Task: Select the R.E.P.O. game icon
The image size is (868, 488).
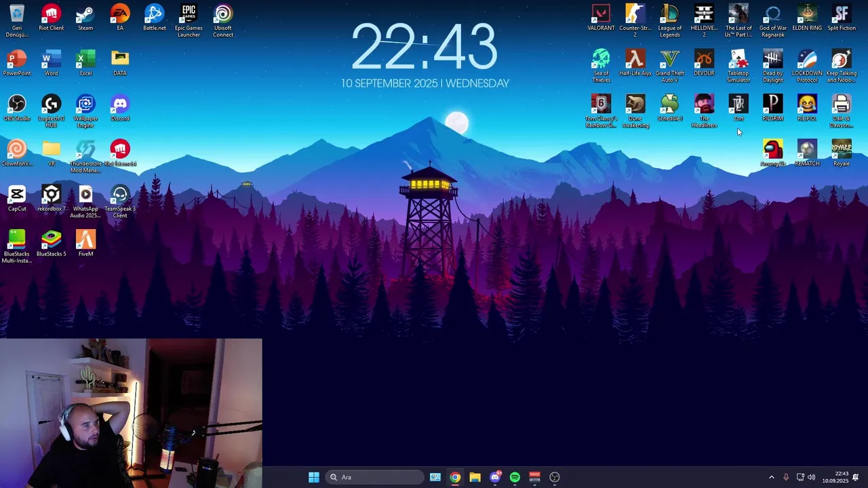Action: coord(807,108)
